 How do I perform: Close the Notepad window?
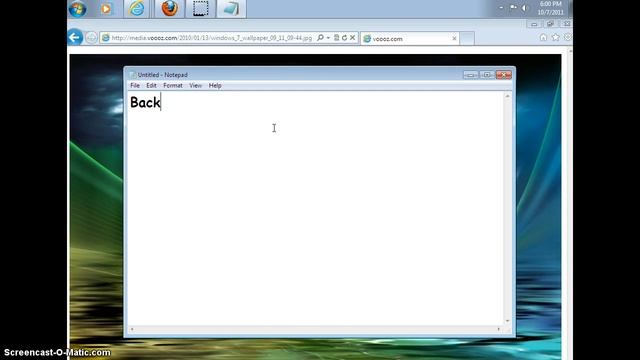[504, 75]
